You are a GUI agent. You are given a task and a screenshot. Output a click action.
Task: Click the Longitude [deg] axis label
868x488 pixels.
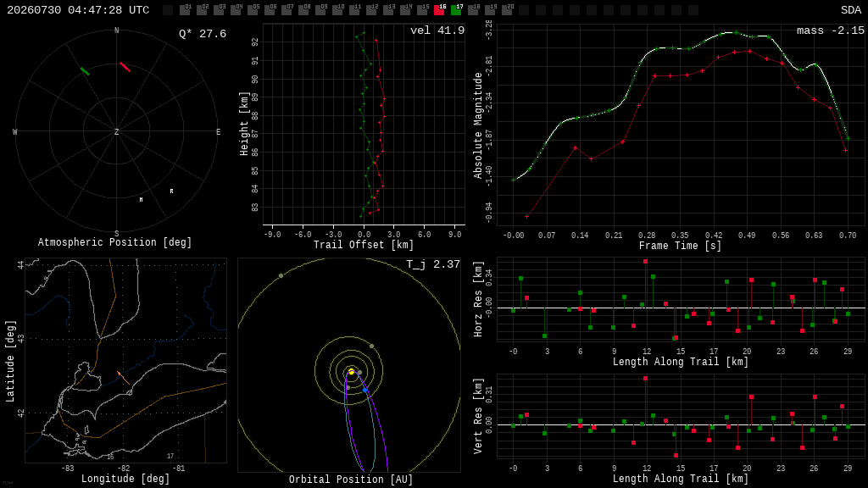[x=125, y=478]
